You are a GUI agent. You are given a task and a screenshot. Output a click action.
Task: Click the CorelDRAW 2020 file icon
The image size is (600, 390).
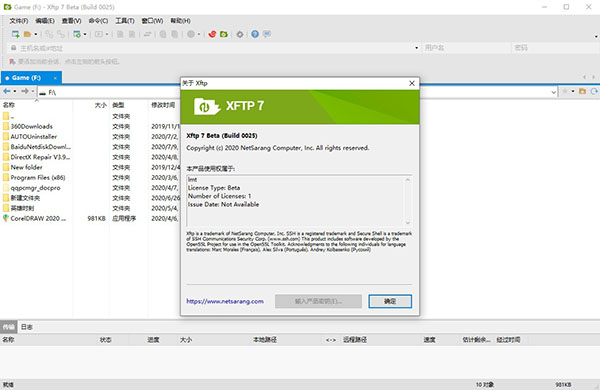coord(6,218)
